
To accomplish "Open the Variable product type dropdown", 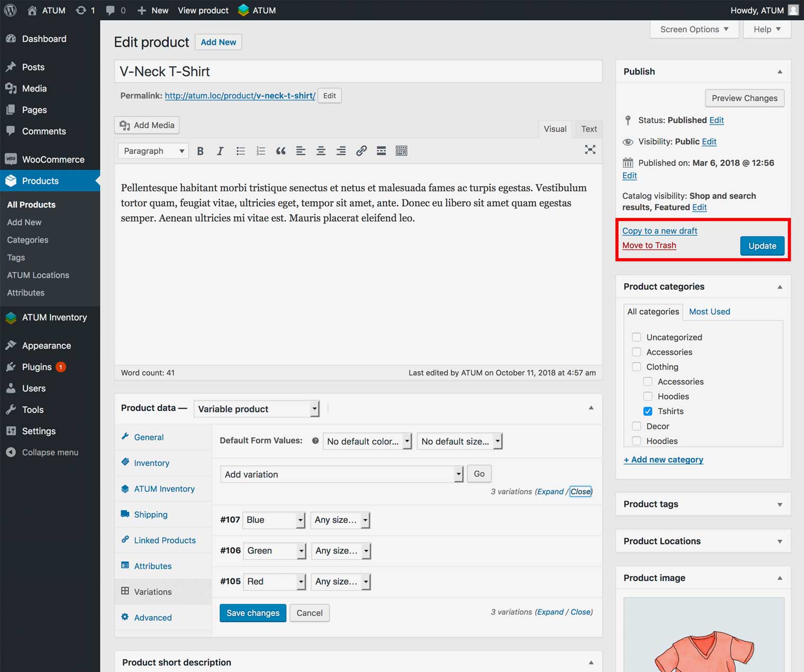I will (257, 409).
